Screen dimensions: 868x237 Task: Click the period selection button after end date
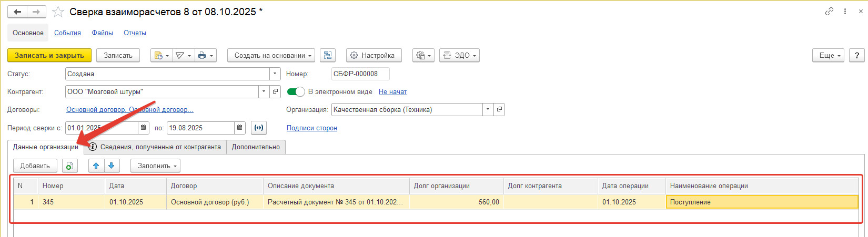[259, 128]
